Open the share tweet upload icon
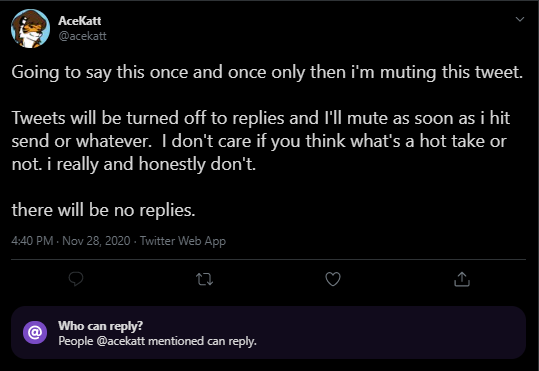The height and width of the screenshot is (371, 539). [x=462, y=279]
